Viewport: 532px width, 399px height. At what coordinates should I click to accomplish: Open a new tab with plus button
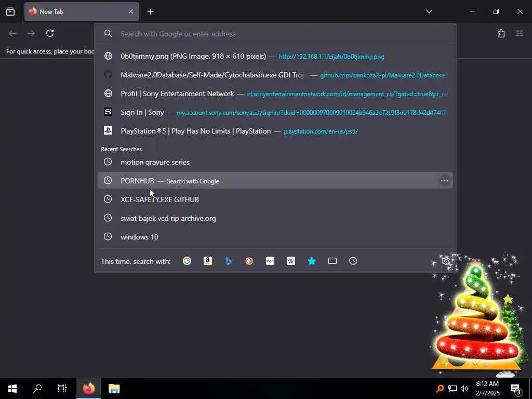point(150,12)
